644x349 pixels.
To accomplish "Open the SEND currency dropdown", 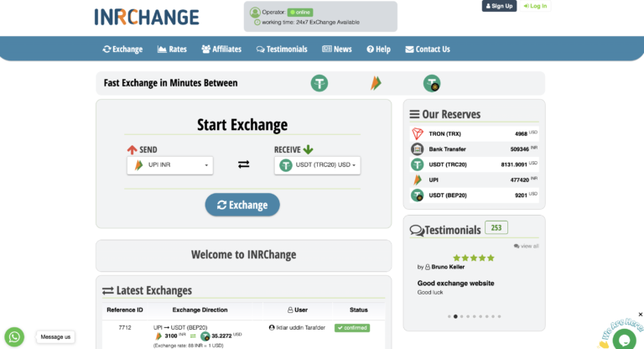I will click(x=170, y=165).
